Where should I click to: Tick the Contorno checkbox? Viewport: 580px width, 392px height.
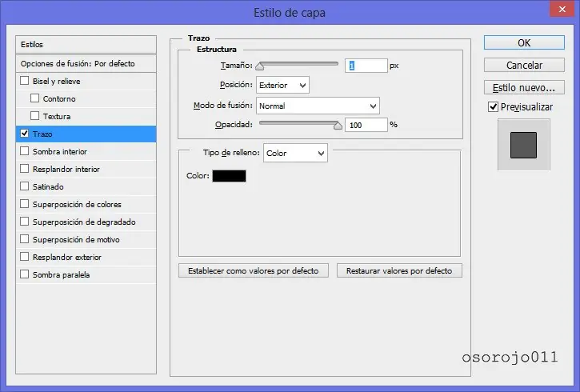point(34,98)
